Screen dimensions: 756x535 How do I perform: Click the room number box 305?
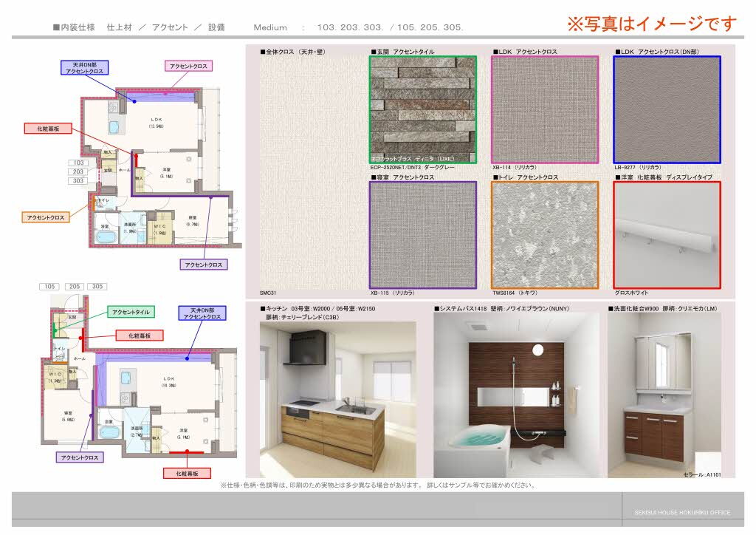point(97,287)
